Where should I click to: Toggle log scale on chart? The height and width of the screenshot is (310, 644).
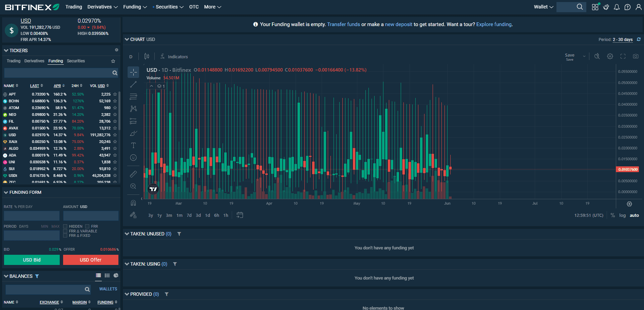pos(622,215)
